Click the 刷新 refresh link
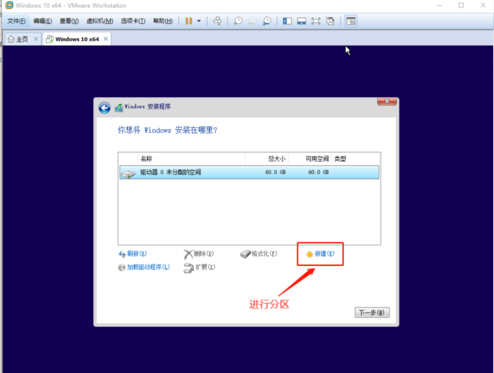The height and width of the screenshot is (373, 494). (x=133, y=254)
